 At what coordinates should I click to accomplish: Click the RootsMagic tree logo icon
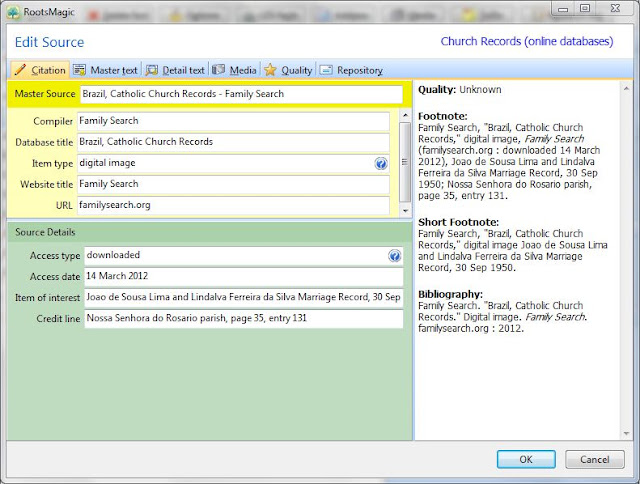[x=13, y=13]
